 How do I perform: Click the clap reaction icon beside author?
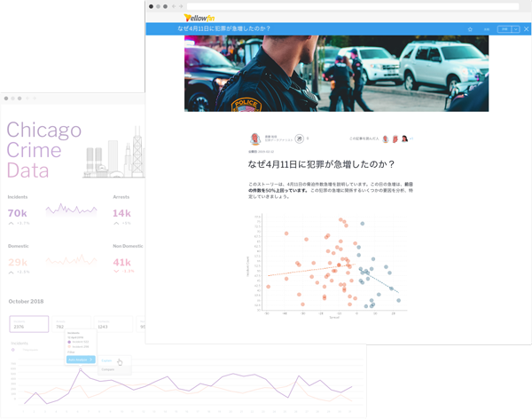point(300,139)
